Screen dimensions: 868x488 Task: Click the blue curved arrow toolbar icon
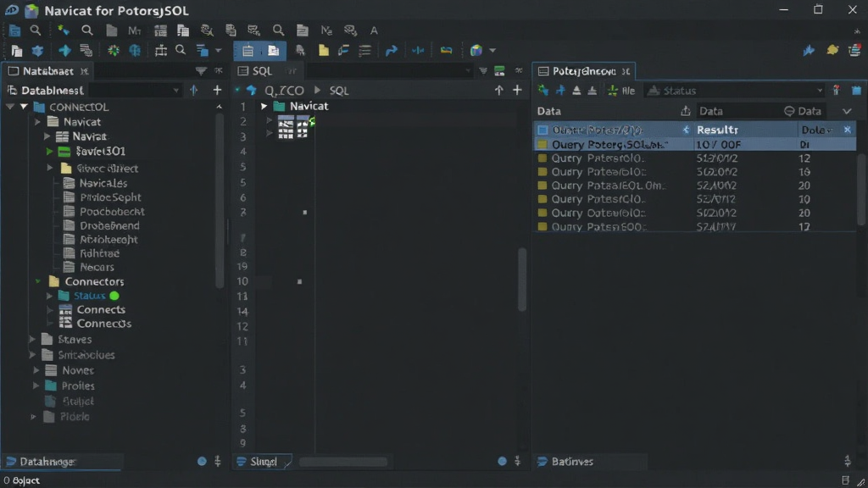(x=391, y=51)
